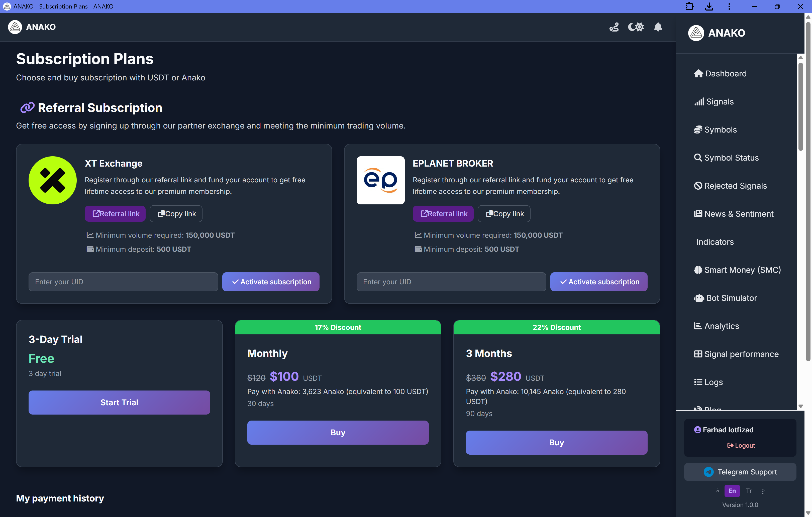Click the $100 Monthly price
The width and height of the screenshot is (812, 517).
[x=284, y=376]
